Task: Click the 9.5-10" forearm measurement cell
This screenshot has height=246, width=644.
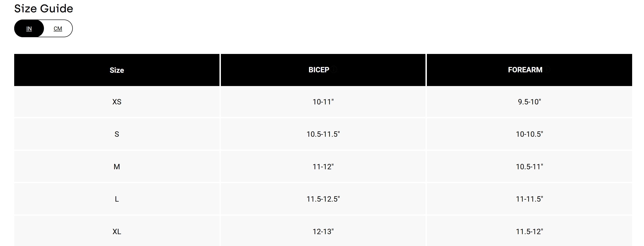Action: click(529, 102)
